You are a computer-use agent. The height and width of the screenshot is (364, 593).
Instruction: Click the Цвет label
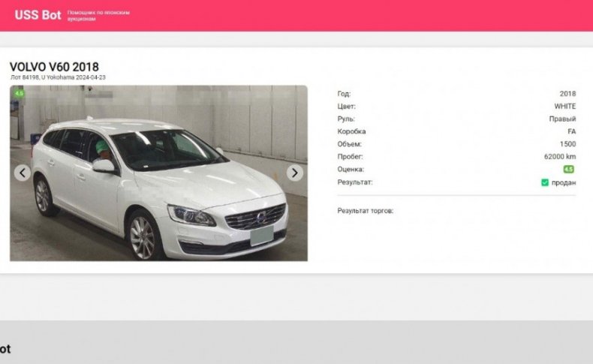tap(347, 107)
